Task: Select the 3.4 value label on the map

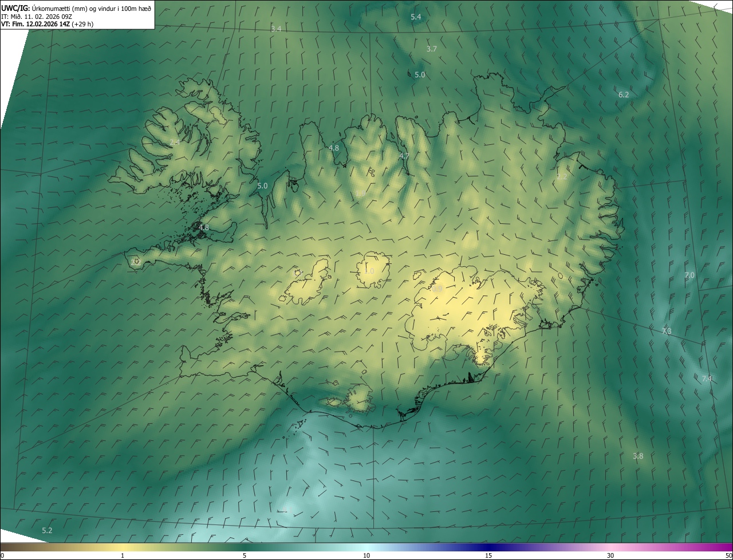Action: 276,29
